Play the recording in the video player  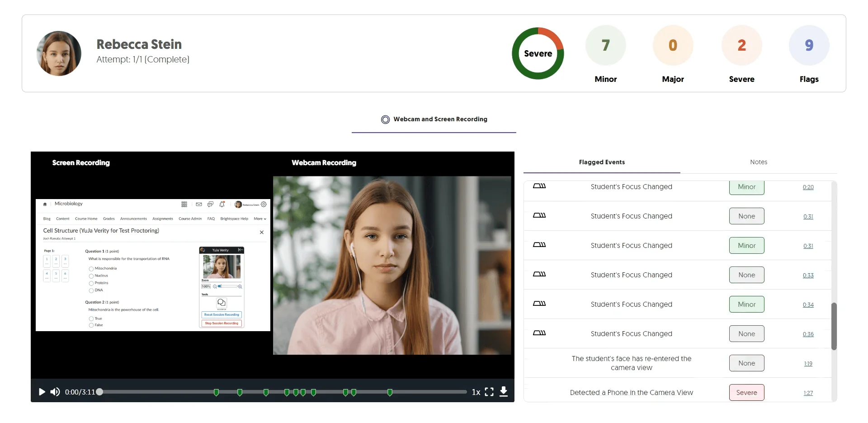point(42,392)
